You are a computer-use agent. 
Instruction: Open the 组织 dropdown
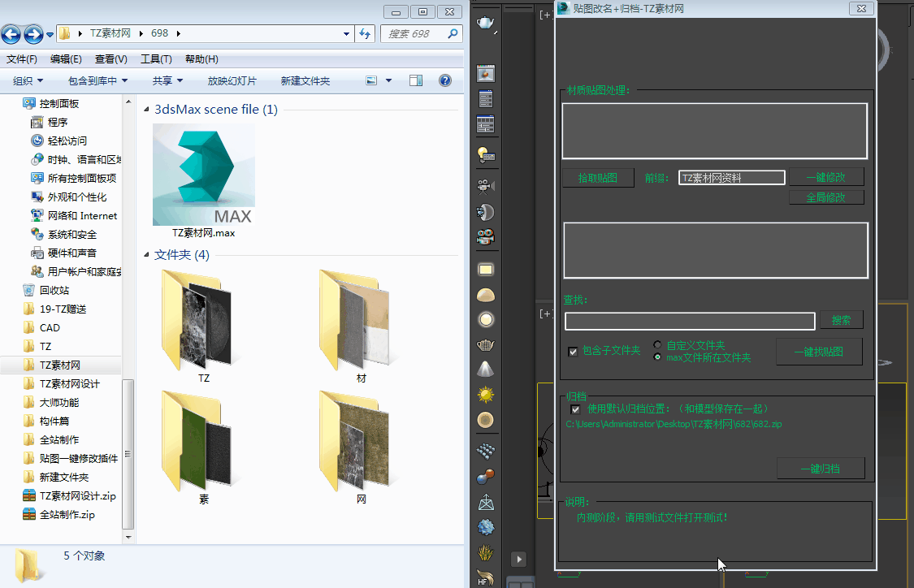28,81
